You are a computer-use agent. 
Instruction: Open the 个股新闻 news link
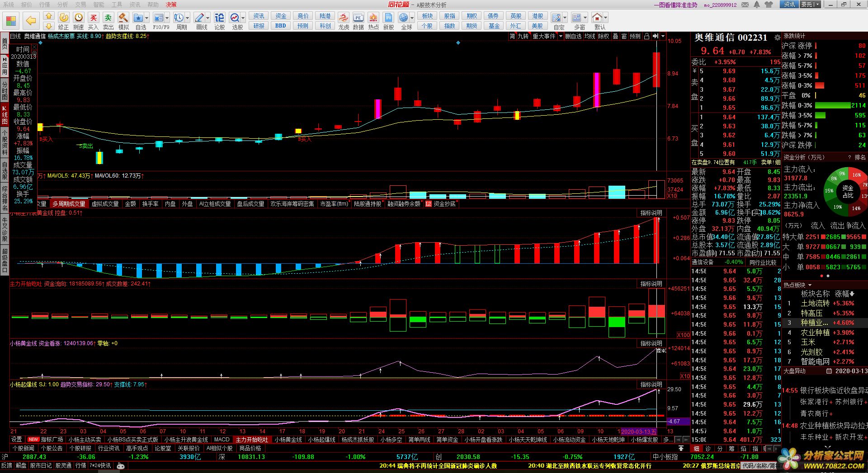24,449
